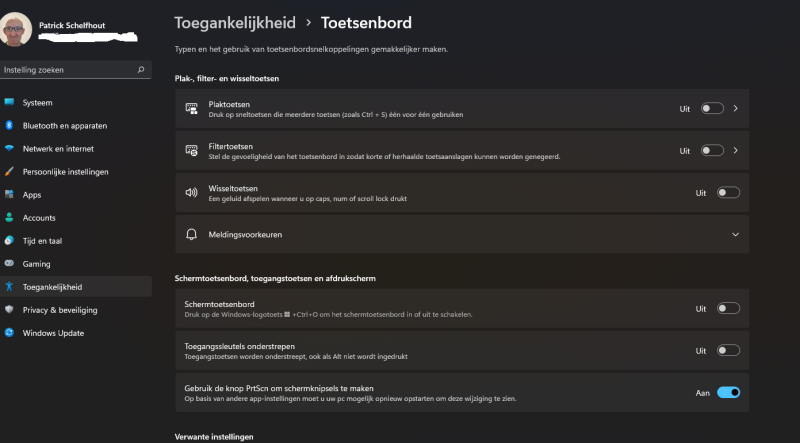Expand the Meldingsvoorkeuren section chevron

coord(735,235)
